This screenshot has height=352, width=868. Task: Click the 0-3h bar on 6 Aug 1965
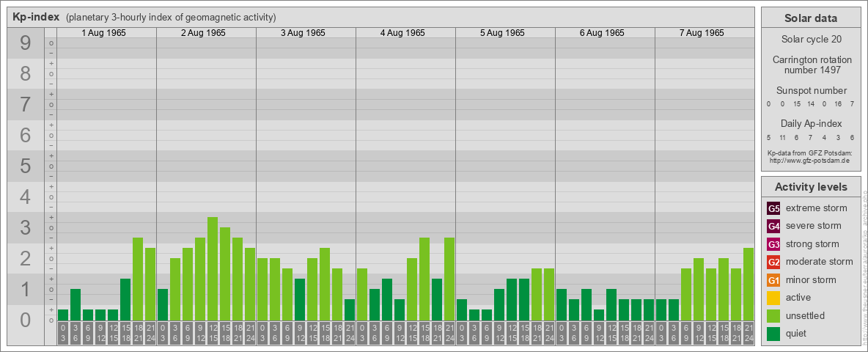[562, 305]
